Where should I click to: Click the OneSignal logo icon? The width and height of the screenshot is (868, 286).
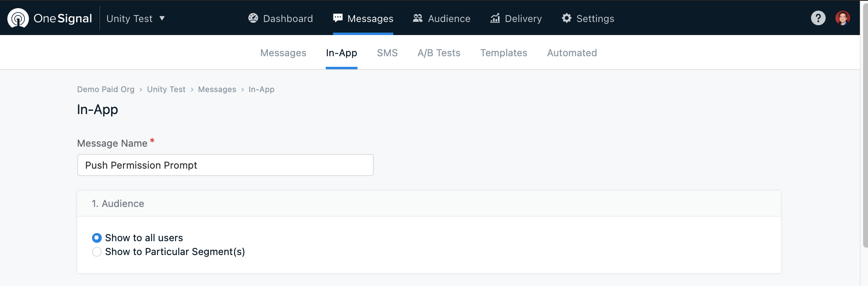[x=18, y=18]
